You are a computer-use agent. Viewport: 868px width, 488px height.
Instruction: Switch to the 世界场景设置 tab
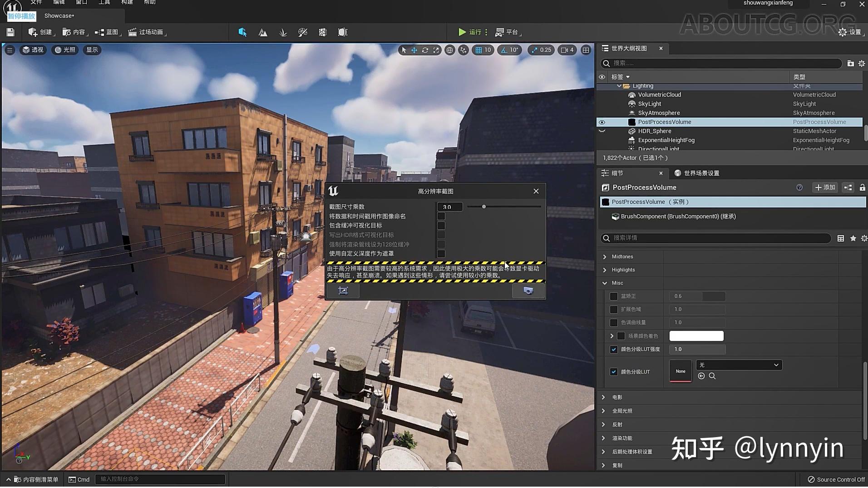(701, 173)
